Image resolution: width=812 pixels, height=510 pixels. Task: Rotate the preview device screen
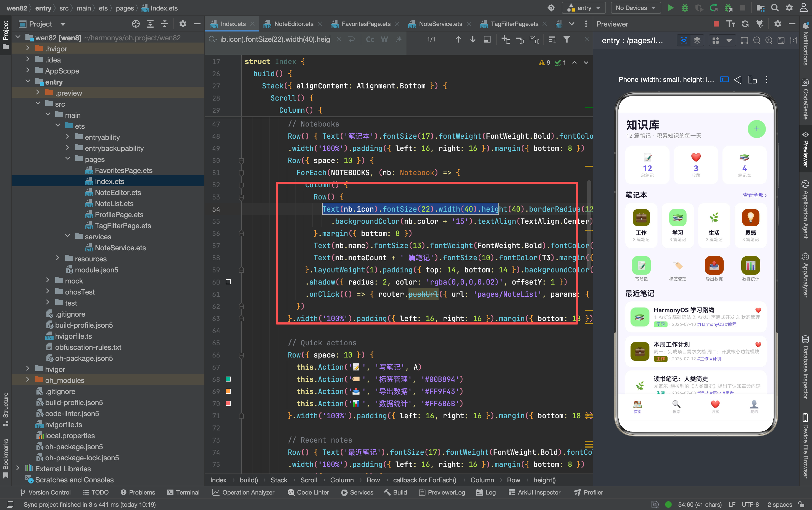coord(752,80)
